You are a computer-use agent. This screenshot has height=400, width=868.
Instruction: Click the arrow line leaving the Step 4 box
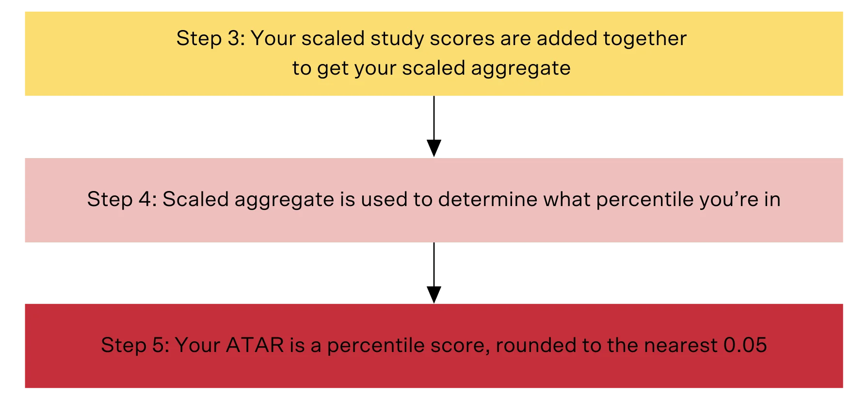pos(434,264)
